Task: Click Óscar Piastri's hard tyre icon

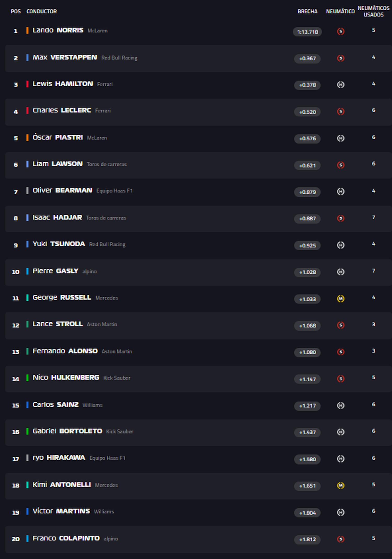Action: click(x=341, y=138)
